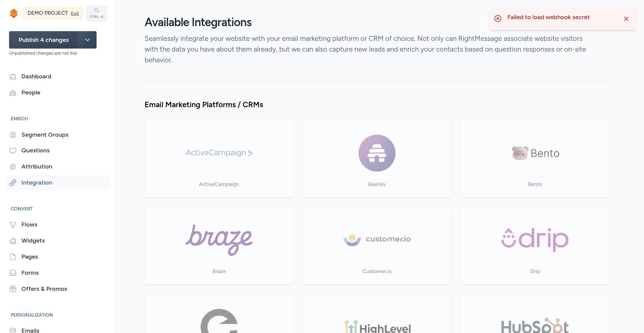644x333 pixels.
Task: Click the Exit link beside Demo Project
Action: point(75,13)
